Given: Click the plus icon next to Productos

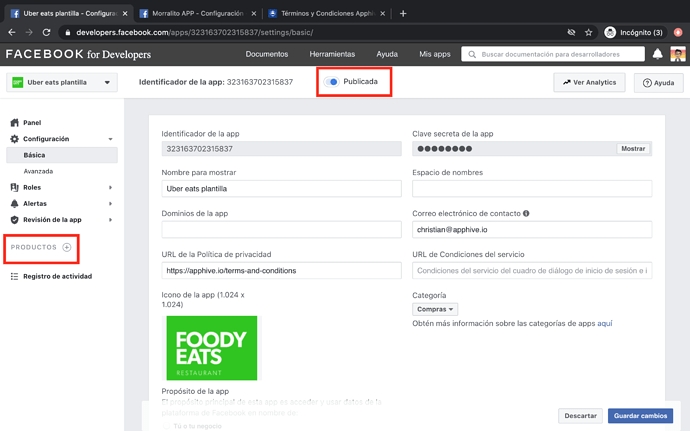Looking at the screenshot, I should click(x=67, y=247).
